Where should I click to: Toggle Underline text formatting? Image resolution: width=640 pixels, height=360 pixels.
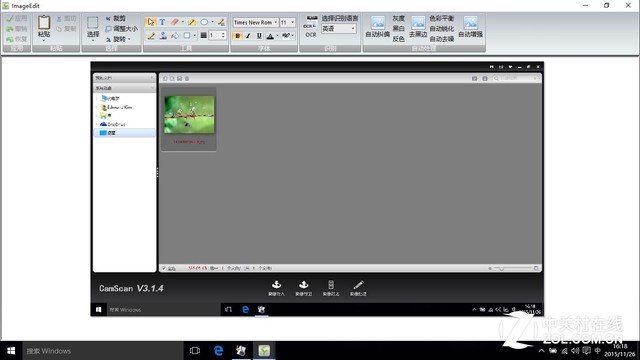coord(259,36)
